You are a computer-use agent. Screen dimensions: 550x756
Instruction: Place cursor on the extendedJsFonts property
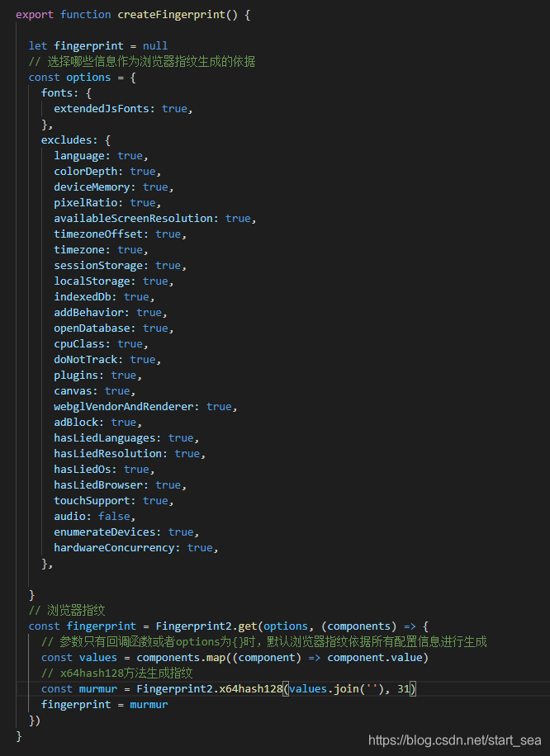104,108
